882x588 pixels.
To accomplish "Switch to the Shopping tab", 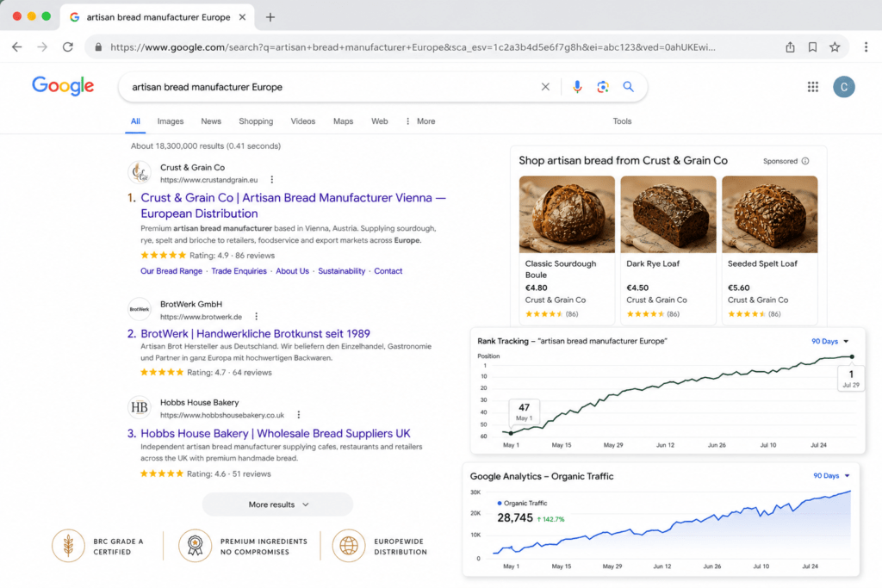I will pyautogui.click(x=256, y=121).
